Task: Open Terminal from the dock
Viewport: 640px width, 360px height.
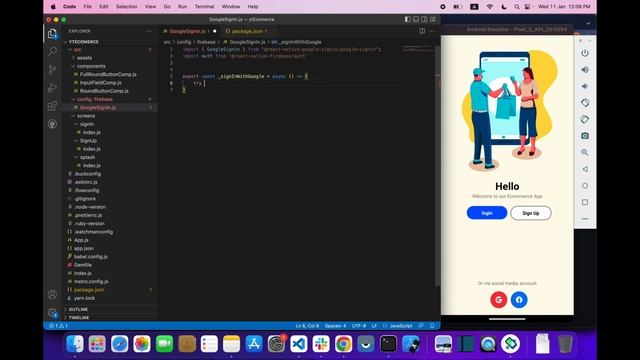Action: coord(388,344)
